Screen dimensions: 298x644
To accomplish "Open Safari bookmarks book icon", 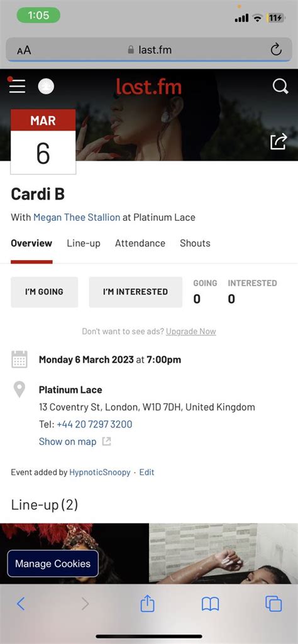I will click(210, 604).
